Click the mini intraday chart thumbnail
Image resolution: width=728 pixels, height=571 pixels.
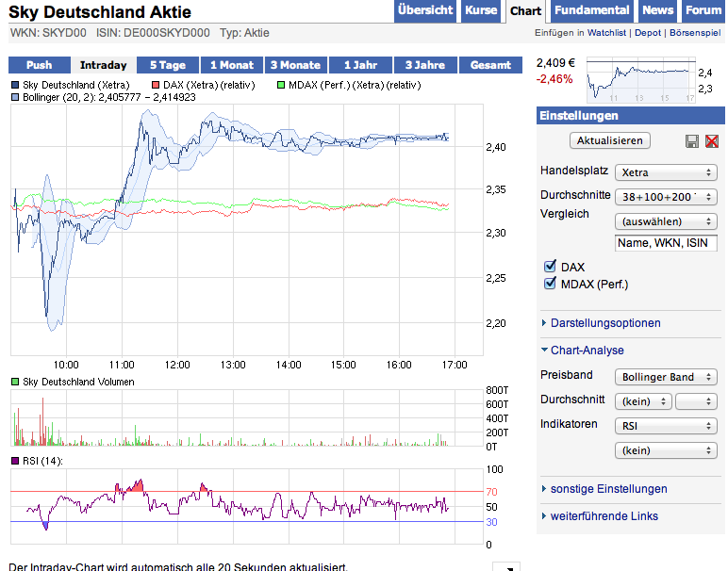640,80
